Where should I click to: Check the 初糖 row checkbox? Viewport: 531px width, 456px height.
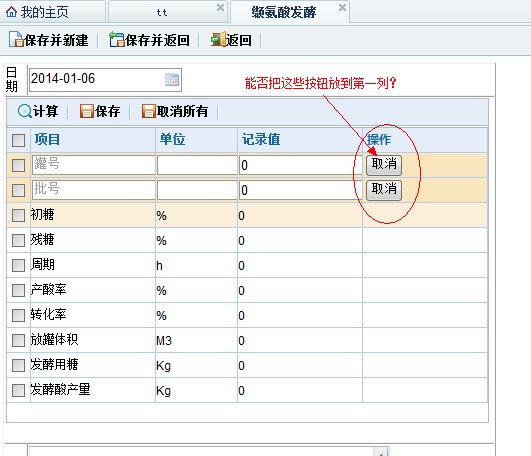tap(18, 215)
